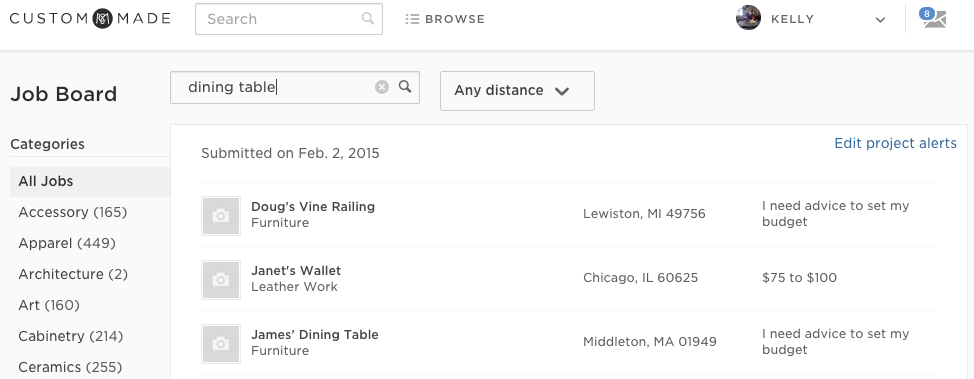Click the job board search magnifier
This screenshot has height=379, width=974.
coord(405,86)
